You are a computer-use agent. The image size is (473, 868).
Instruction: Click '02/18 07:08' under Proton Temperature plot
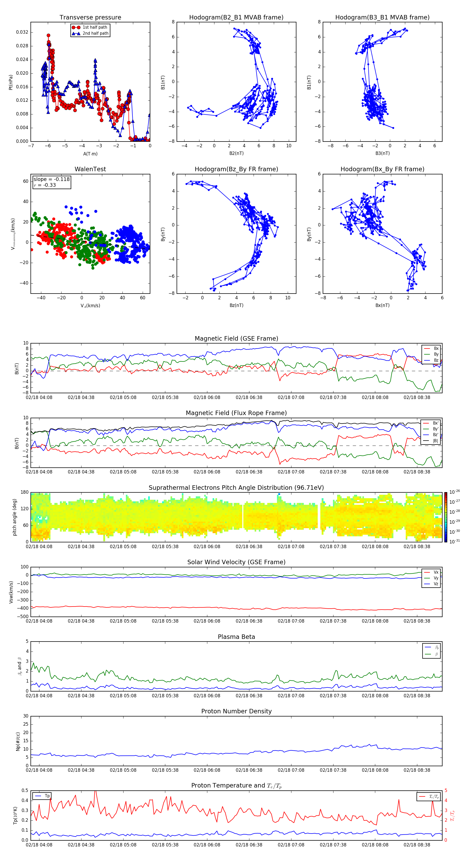[291, 845]
